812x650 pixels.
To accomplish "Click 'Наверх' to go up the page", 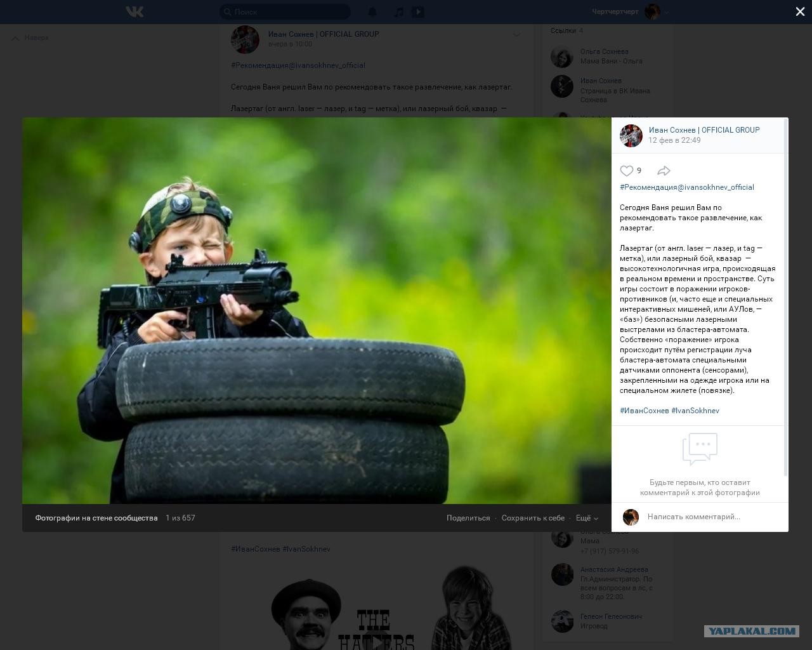I will (x=30, y=38).
